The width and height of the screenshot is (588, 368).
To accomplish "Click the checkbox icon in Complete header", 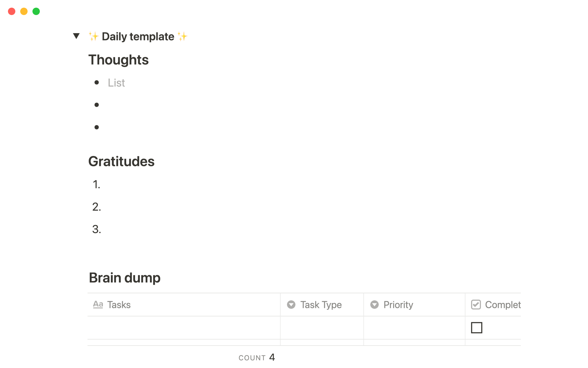I will (476, 305).
